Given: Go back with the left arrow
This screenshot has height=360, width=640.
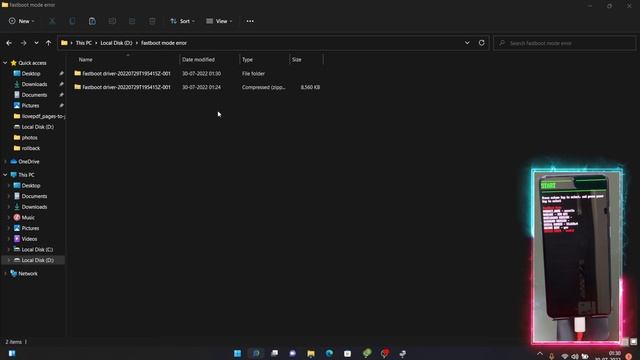Looking at the screenshot, I should [x=9, y=43].
